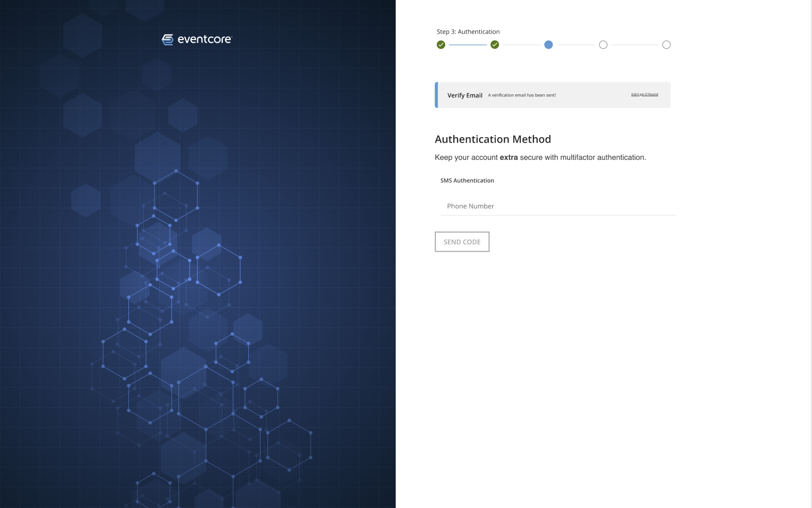Click the eventcore brand name text
This screenshot has height=508, width=812.
(x=204, y=39)
